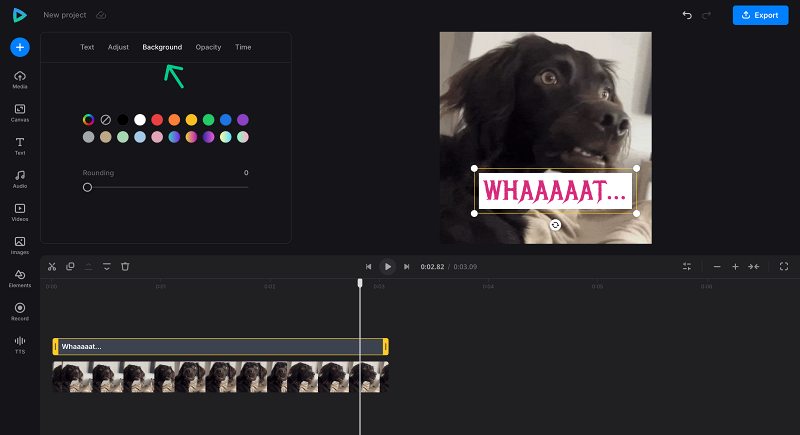Open the Elements panel
Viewport: 800px width, 435px height.
tap(20, 278)
